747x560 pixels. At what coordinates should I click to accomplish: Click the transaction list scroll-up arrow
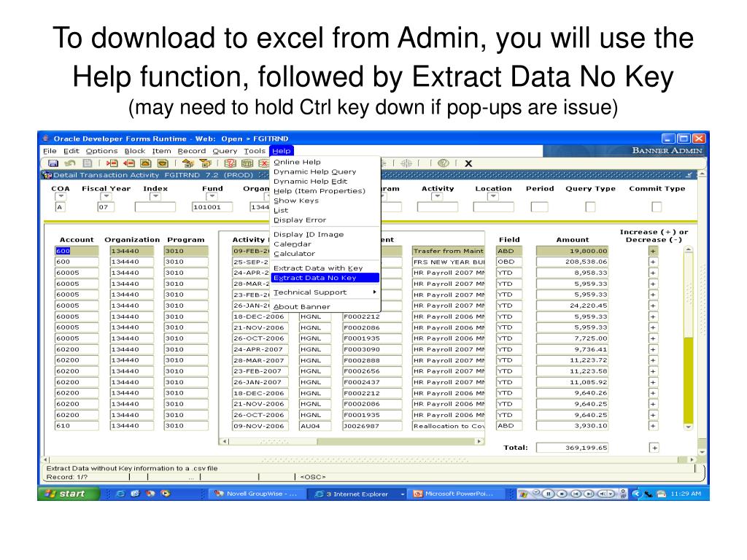(688, 250)
